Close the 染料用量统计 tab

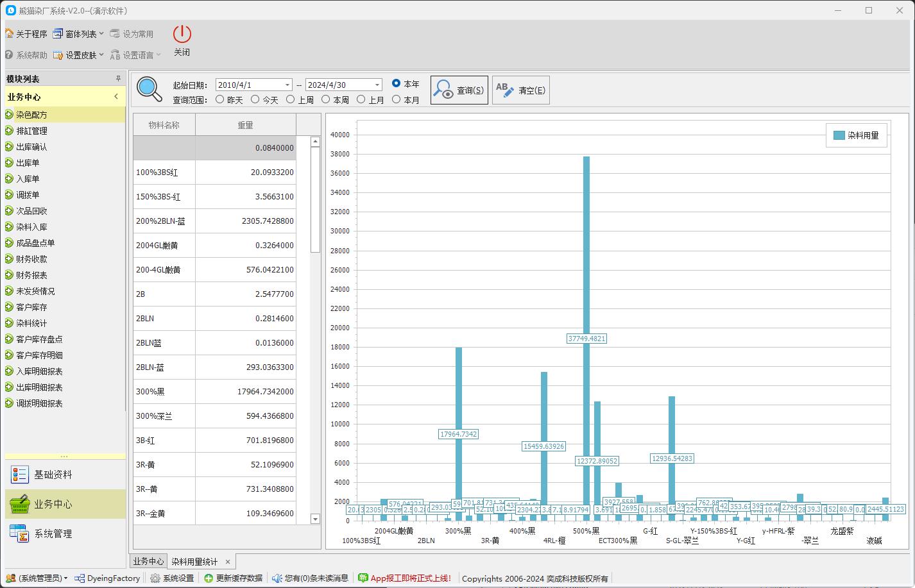pos(227,562)
